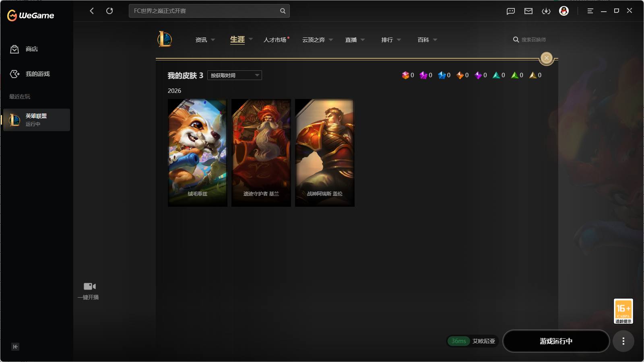Screen dimensions: 644x362
Task: Select the 遗迹守护者 基兰 skin card
Action: click(261, 153)
